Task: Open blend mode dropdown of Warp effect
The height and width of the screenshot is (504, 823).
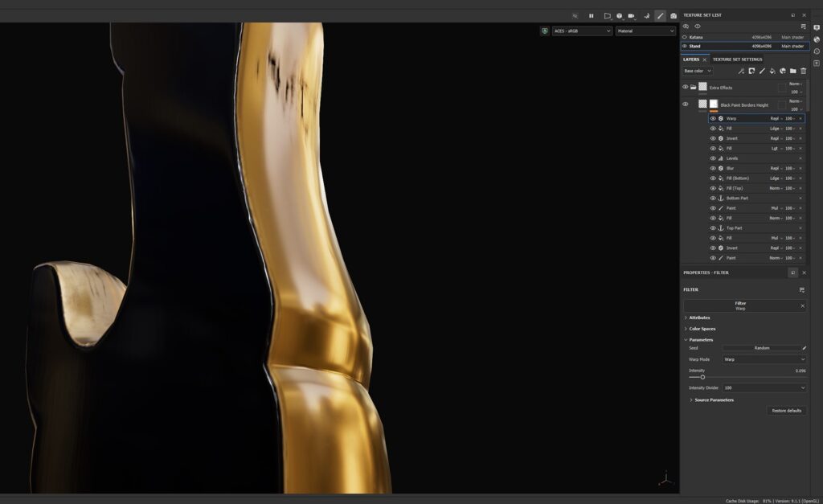Action: [776, 119]
